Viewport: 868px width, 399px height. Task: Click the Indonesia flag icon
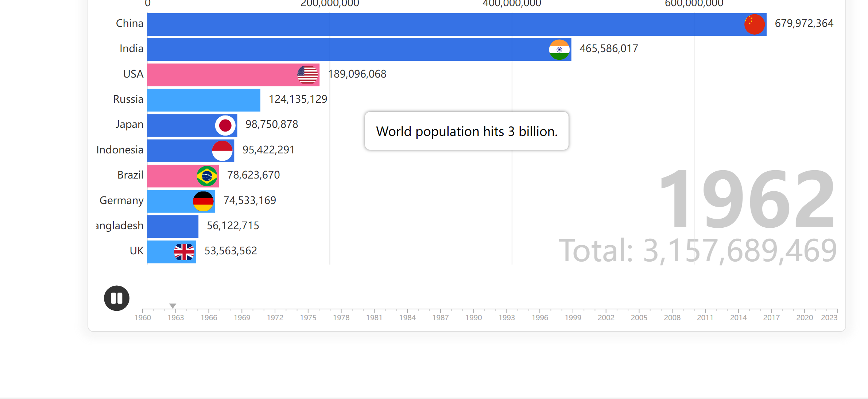click(222, 151)
